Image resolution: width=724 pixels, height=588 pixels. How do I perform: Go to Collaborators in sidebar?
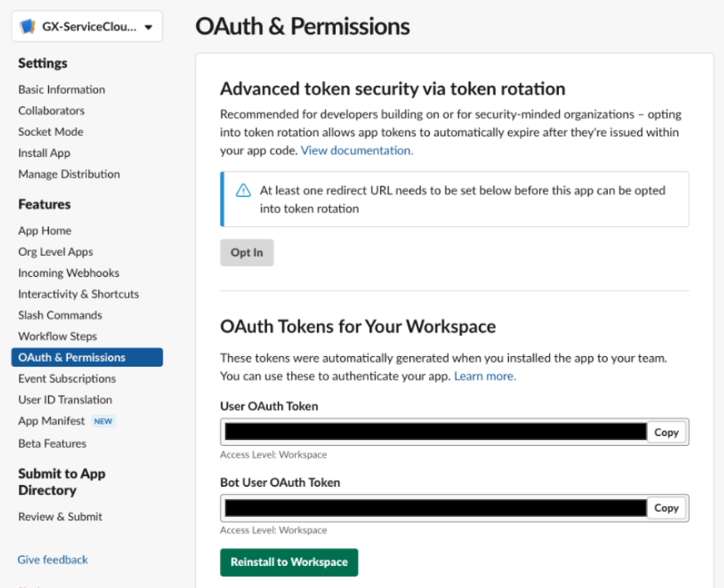click(x=51, y=111)
